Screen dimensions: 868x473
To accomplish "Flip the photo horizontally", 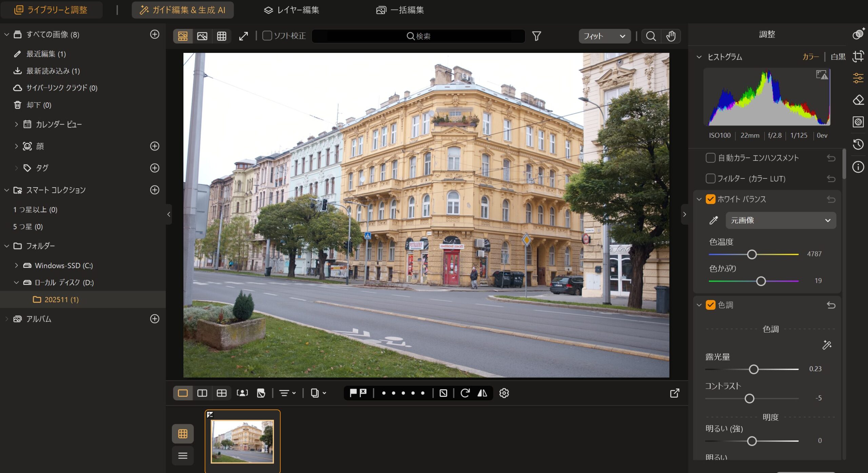I will click(x=482, y=393).
